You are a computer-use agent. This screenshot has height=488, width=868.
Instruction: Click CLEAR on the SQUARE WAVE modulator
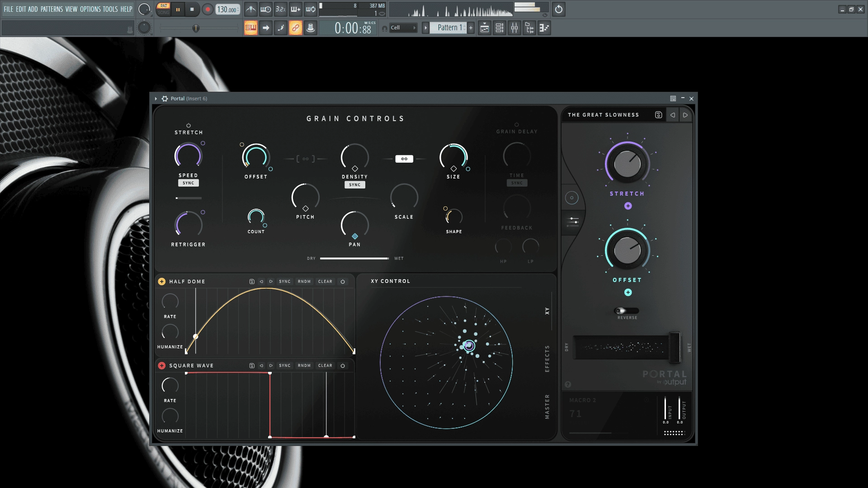325,366
